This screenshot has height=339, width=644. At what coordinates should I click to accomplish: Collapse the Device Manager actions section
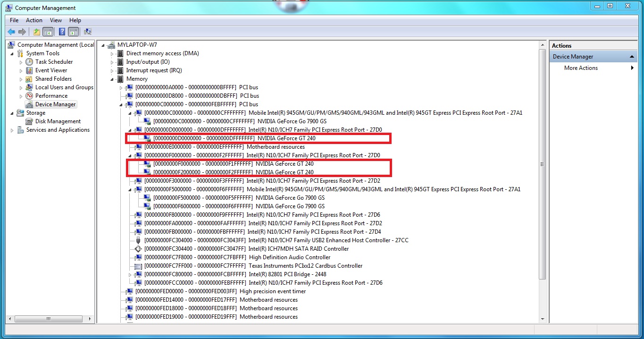click(632, 57)
